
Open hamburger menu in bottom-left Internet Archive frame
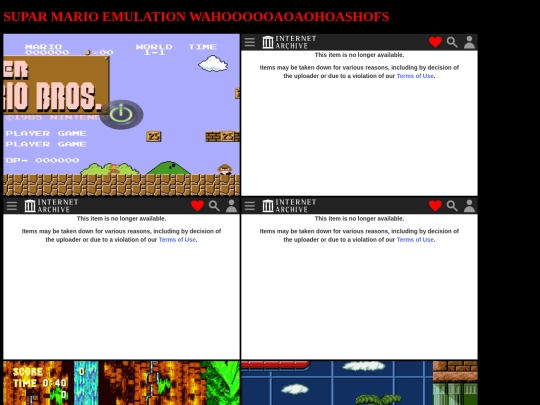click(12, 206)
